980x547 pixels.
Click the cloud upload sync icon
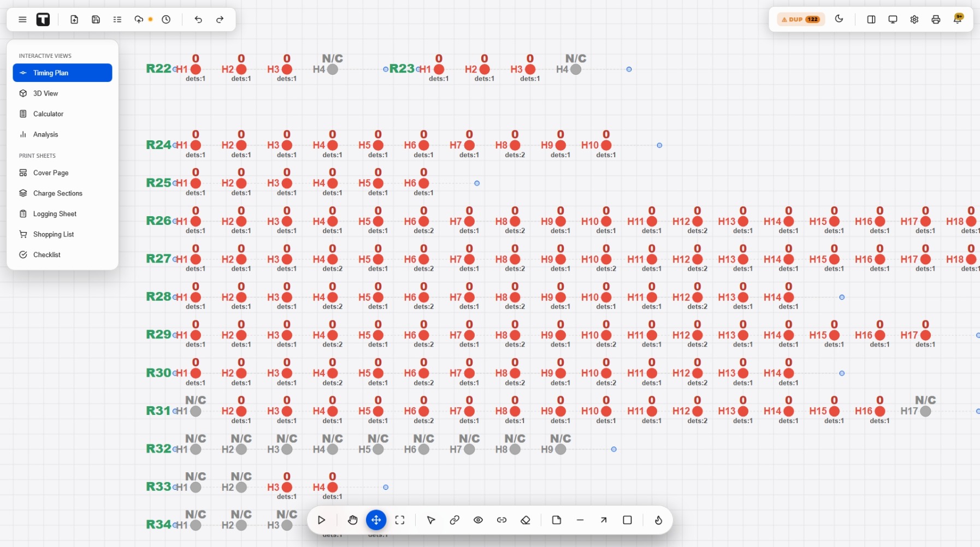coord(139,20)
